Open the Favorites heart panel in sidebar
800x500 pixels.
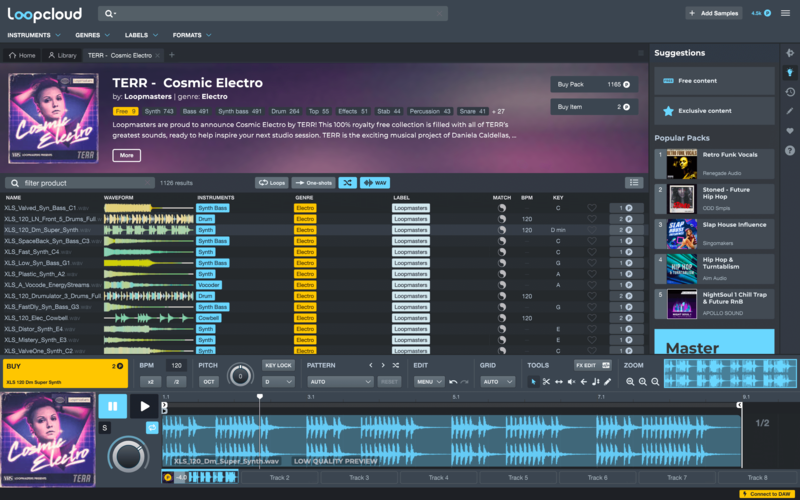tap(790, 131)
